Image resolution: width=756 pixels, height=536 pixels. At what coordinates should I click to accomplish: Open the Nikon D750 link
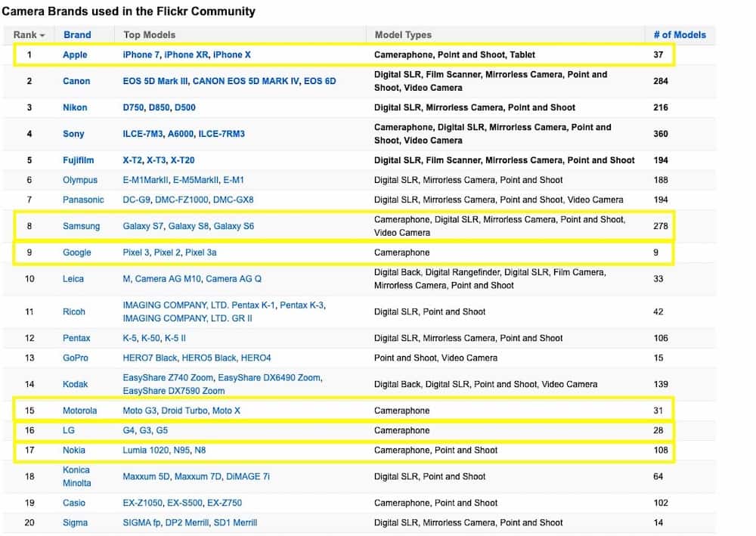(x=133, y=107)
